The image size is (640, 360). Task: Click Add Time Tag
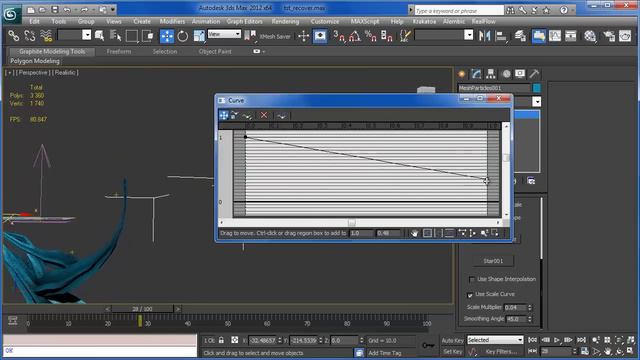tap(385, 353)
